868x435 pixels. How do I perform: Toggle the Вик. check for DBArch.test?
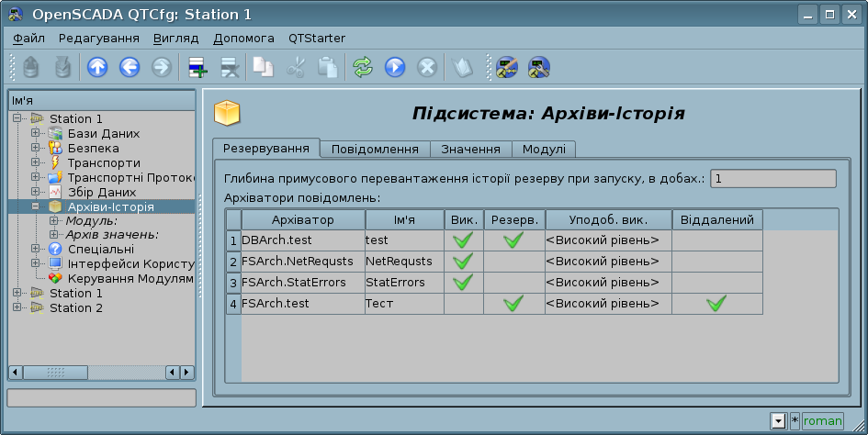463,240
